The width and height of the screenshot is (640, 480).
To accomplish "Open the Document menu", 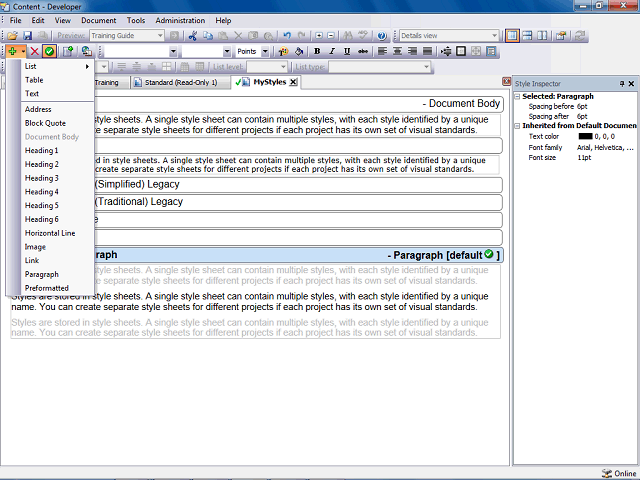I will 98,20.
